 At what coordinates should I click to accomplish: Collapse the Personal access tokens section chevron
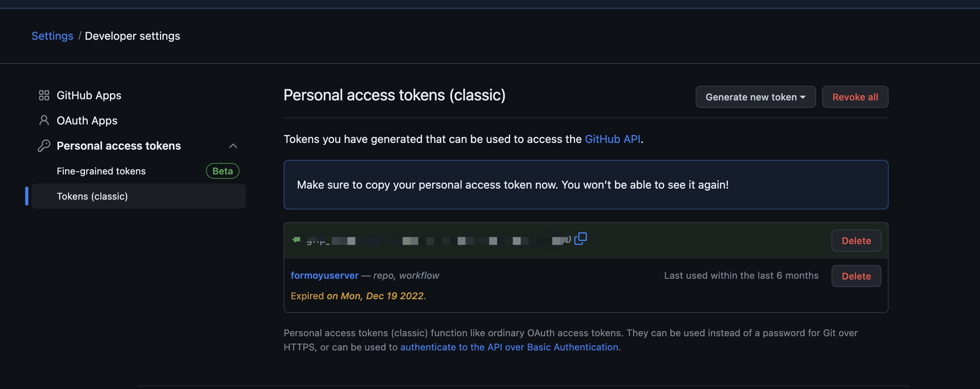233,146
